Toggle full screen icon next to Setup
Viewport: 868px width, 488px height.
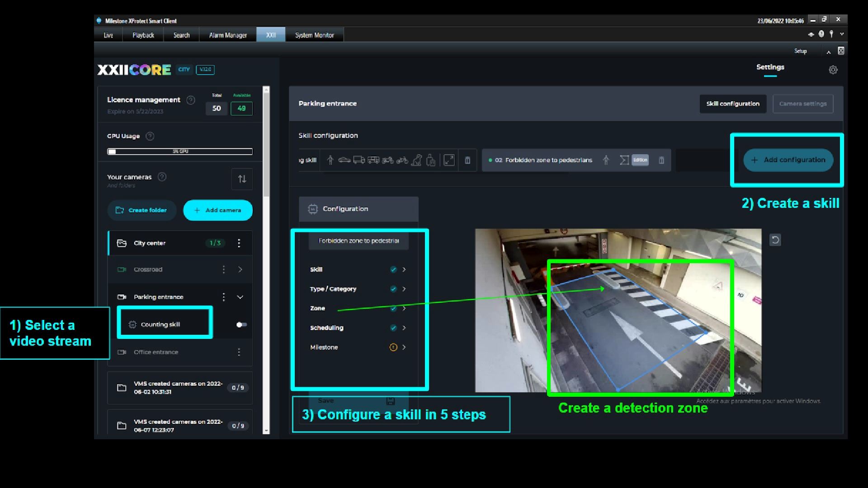841,51
